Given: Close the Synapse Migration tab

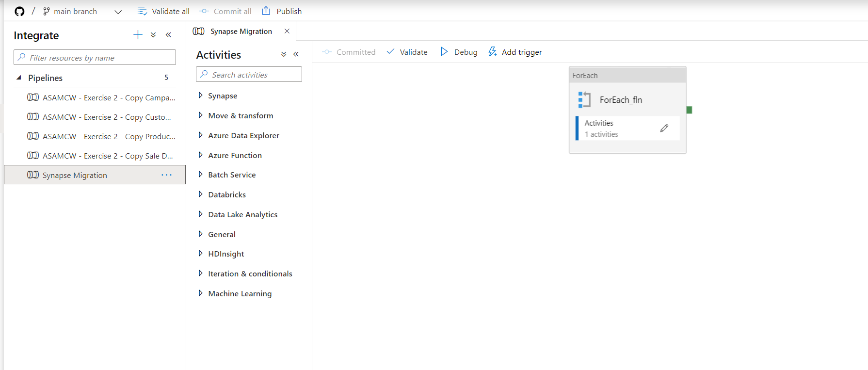Looking at the screenshot, I should click(x=287, y=31).
